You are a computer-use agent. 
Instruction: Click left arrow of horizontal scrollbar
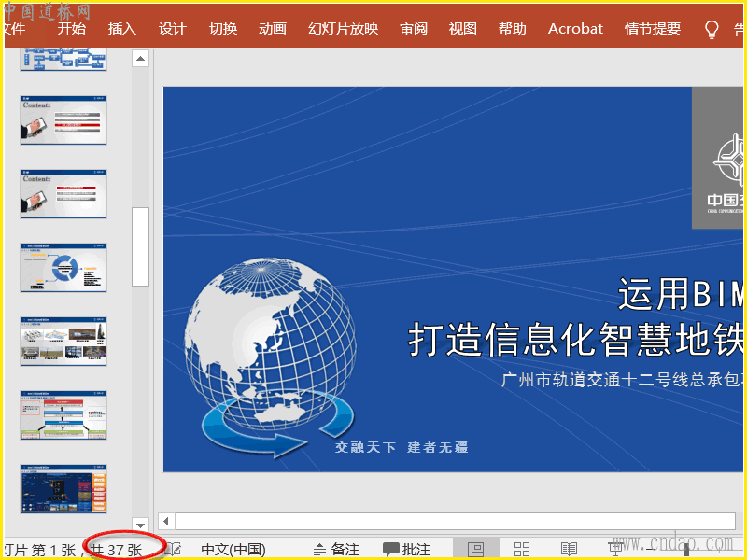pyautogui.click(x=166, y=521)
